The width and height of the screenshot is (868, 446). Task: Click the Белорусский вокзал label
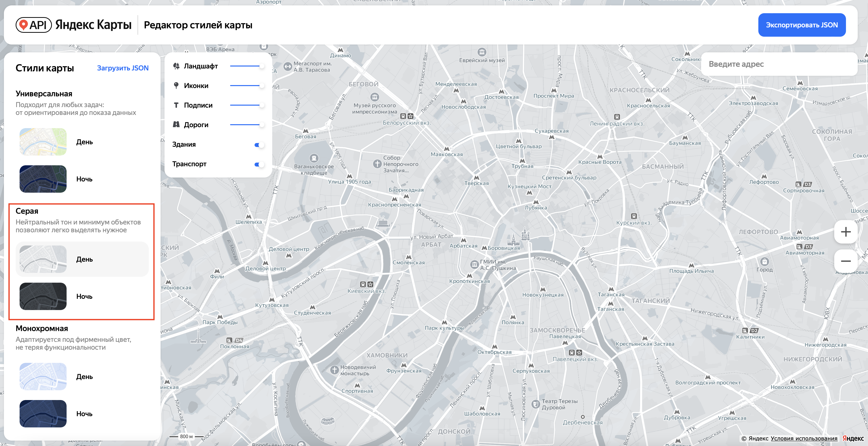pyautogui.click(x=407, y=123)
